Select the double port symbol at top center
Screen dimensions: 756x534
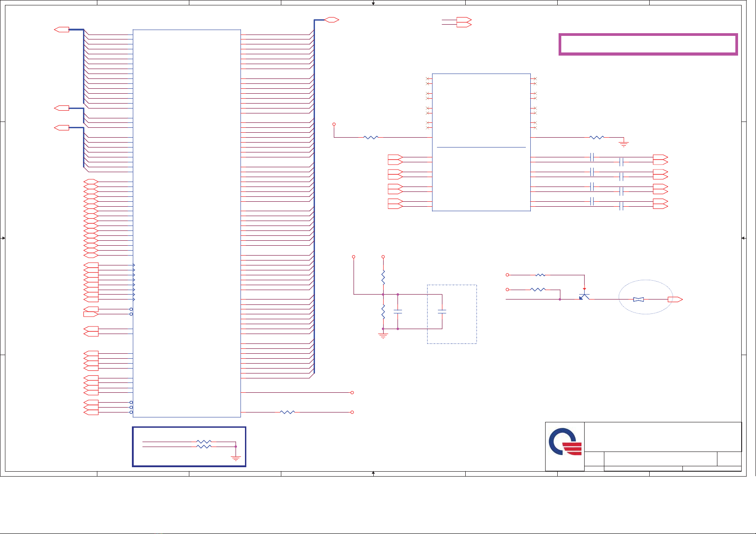point(463,22)
